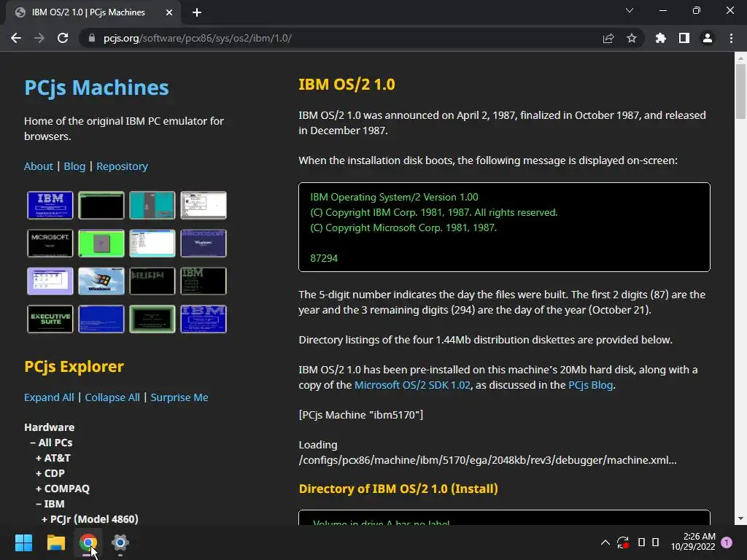Click the Chrome taskbar icon
This screenshot has width=747, height=560.
(88, 542)
